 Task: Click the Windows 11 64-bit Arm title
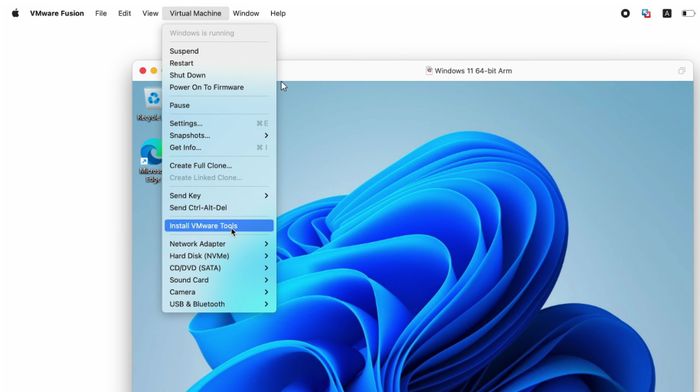[x=473, y=71]
